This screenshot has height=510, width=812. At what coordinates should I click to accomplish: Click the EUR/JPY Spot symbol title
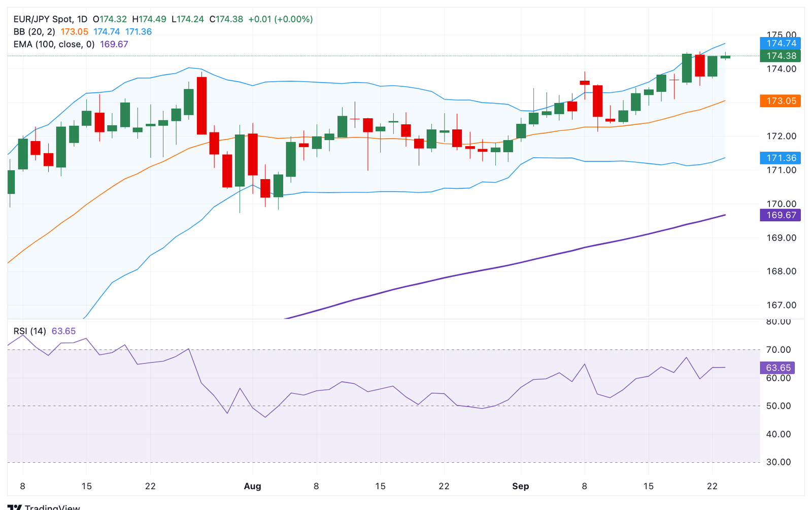click(x=43, y=19)
